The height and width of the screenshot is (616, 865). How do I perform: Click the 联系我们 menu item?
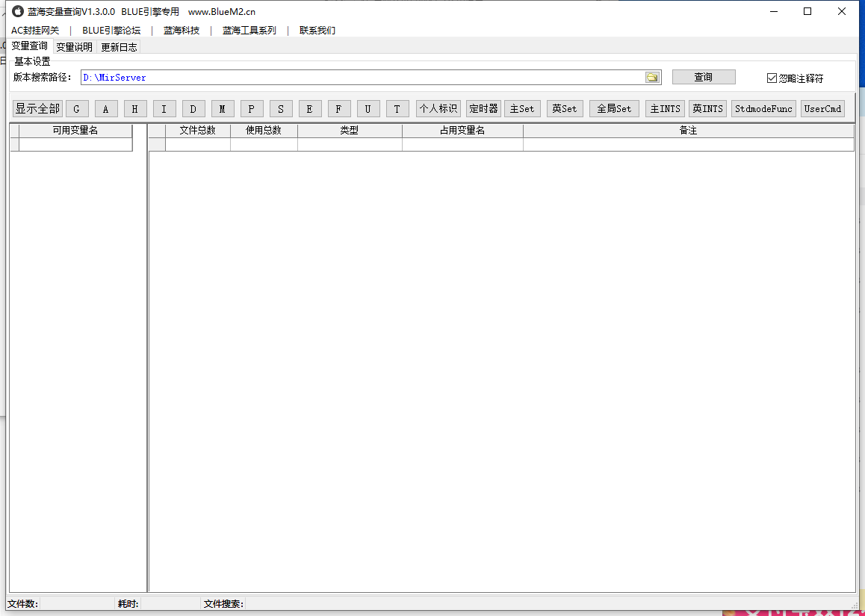point(317,31)
